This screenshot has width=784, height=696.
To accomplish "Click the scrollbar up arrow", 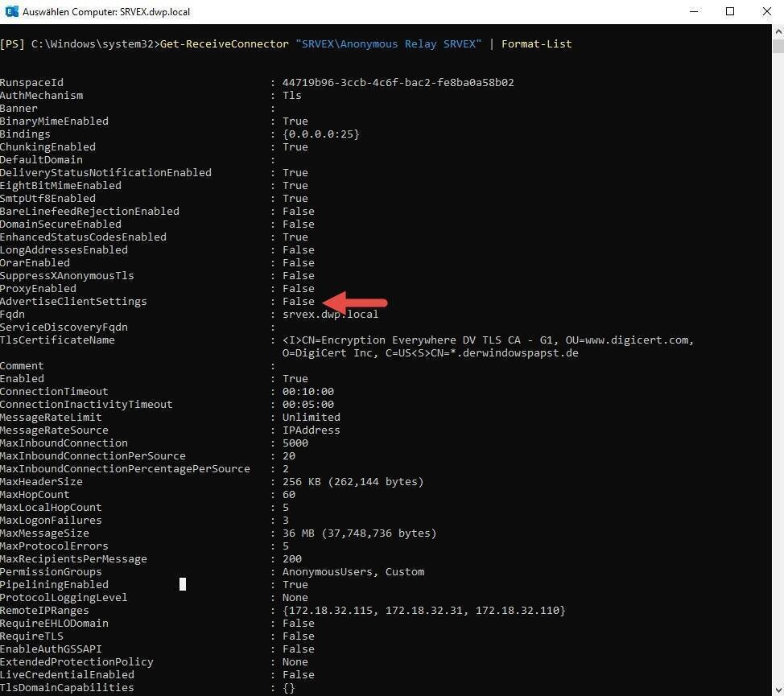I will (777, 30).
